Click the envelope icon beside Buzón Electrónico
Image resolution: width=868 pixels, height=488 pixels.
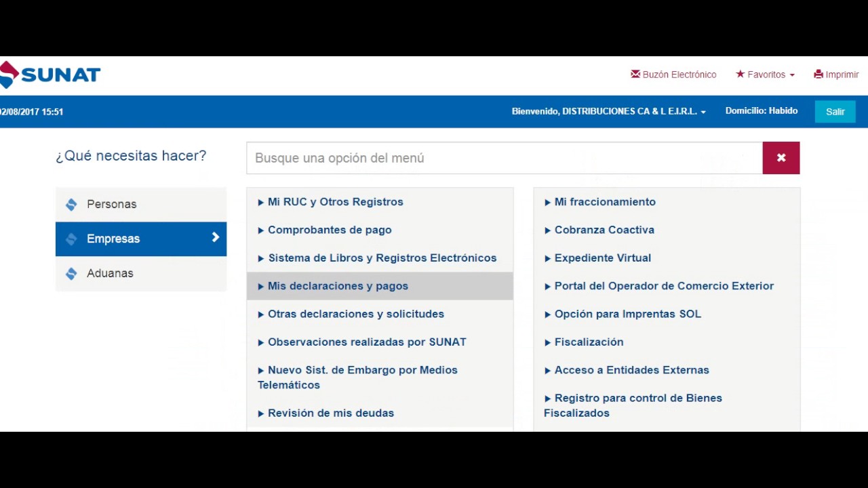pos(635,74)
